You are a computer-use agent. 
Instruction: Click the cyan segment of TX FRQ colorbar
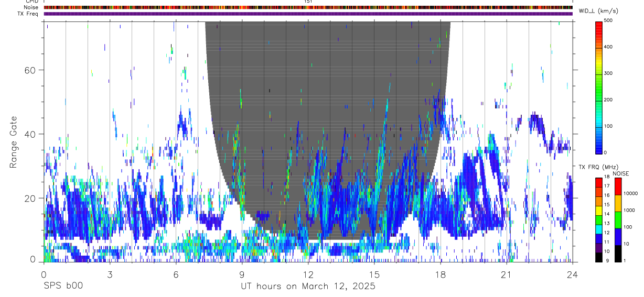(599, 229)
